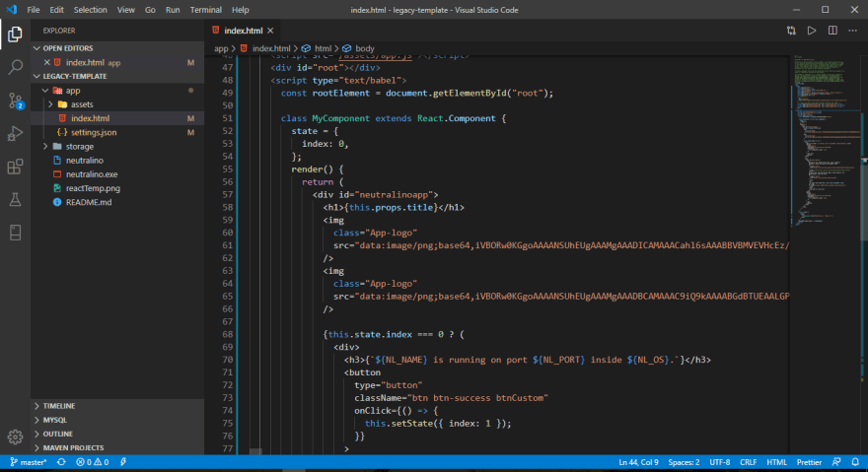The image size is (868, 472).
Task: Open the Search view in activity bar
Action: coord(15,68)
